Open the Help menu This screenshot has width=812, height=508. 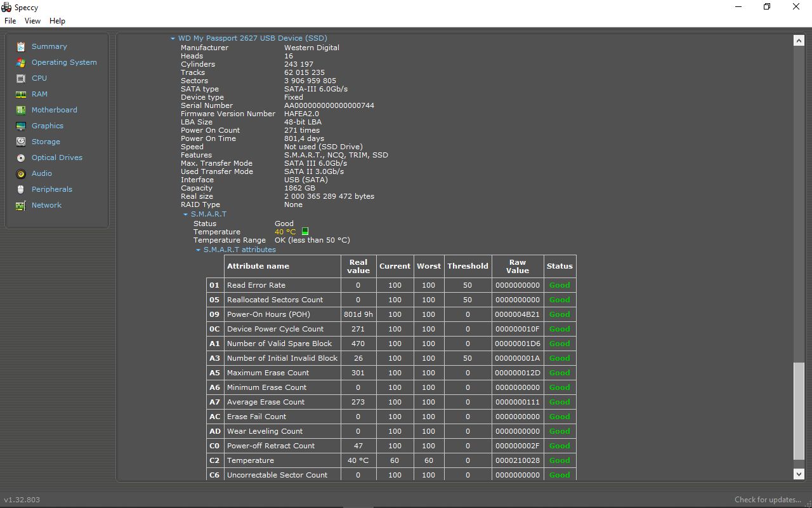click(57, 21)
